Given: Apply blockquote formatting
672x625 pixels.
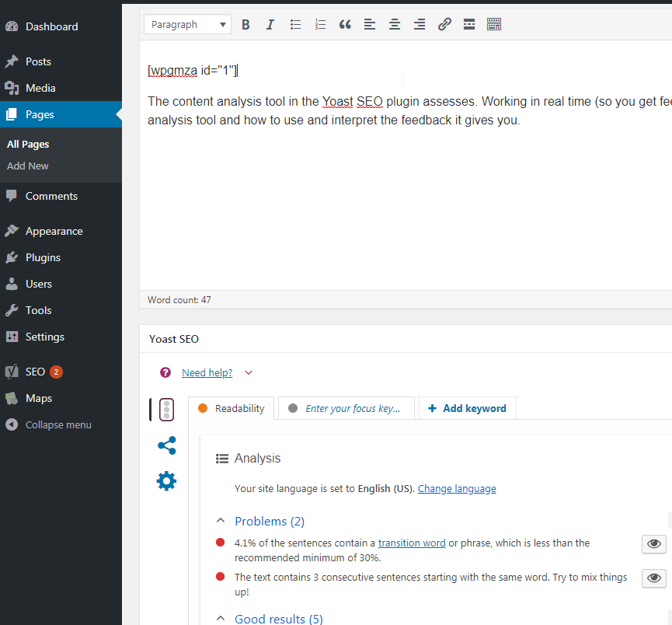Looking at the screenshot, I should coord(345,24).
